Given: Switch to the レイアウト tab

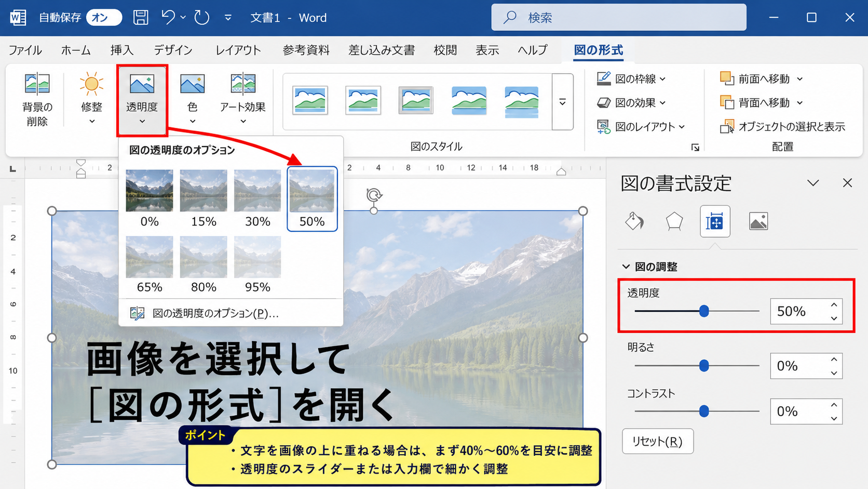Looking at the screenshot, I should 238,50.
